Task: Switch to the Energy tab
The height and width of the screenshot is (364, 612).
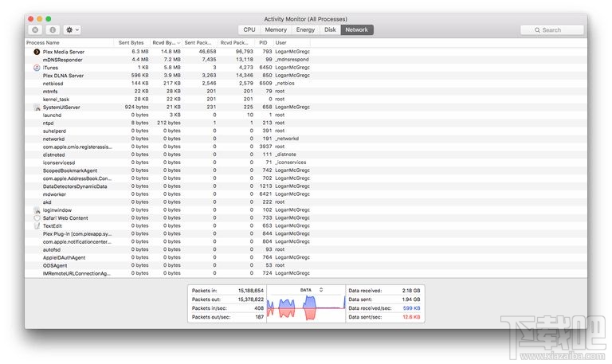Action: coord(305,29)
